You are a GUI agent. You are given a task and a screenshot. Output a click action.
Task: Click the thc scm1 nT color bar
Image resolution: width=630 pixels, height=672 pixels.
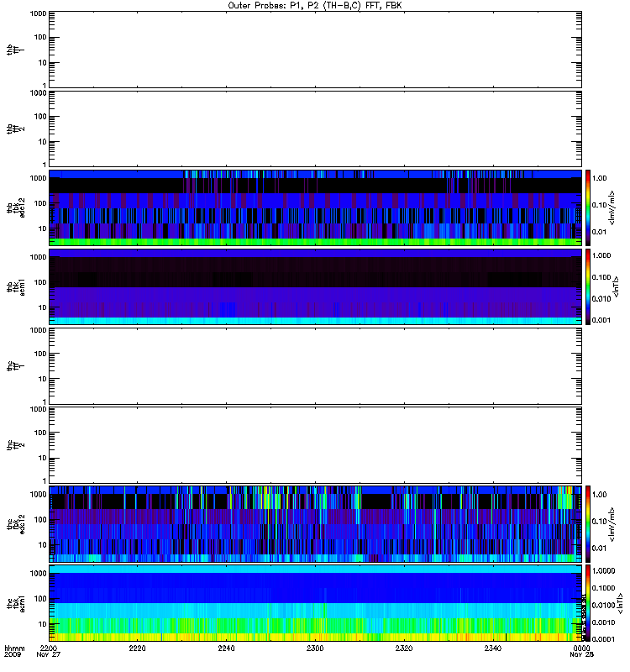point(588,603)
